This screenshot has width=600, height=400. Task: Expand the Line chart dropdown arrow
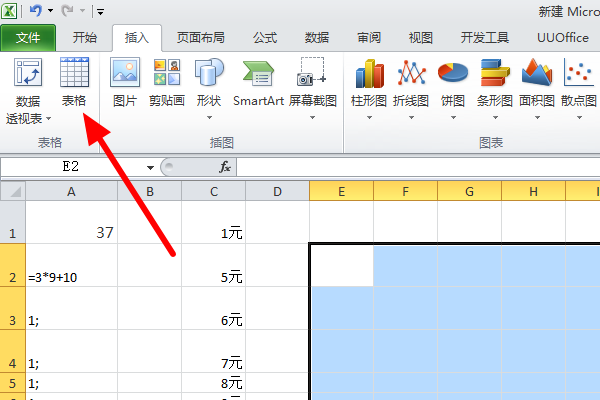(x=411, y=118)
